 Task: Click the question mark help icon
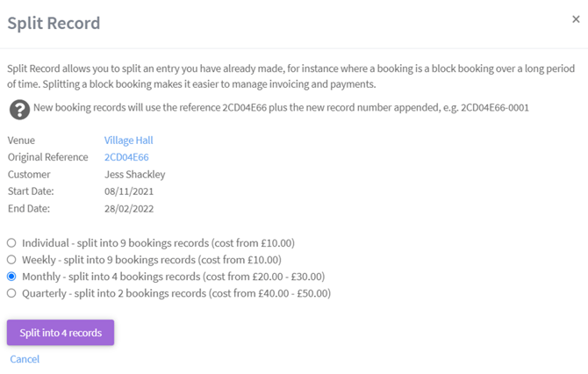click(18, 109)
